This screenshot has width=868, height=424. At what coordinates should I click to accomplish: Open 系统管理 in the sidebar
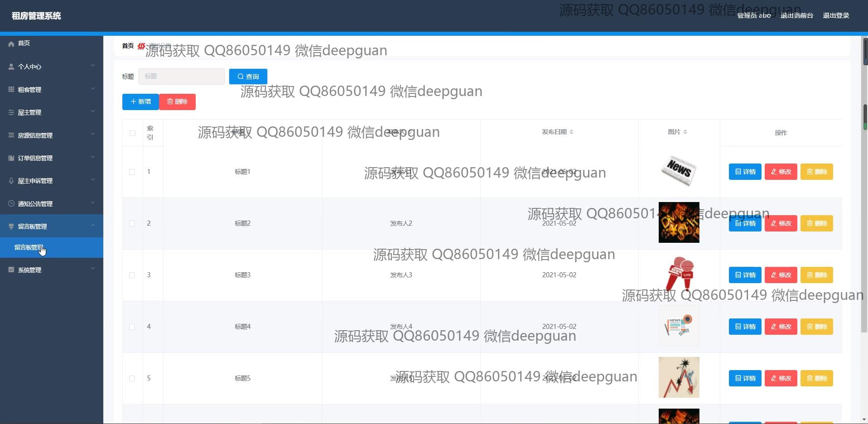click(52, 270)
